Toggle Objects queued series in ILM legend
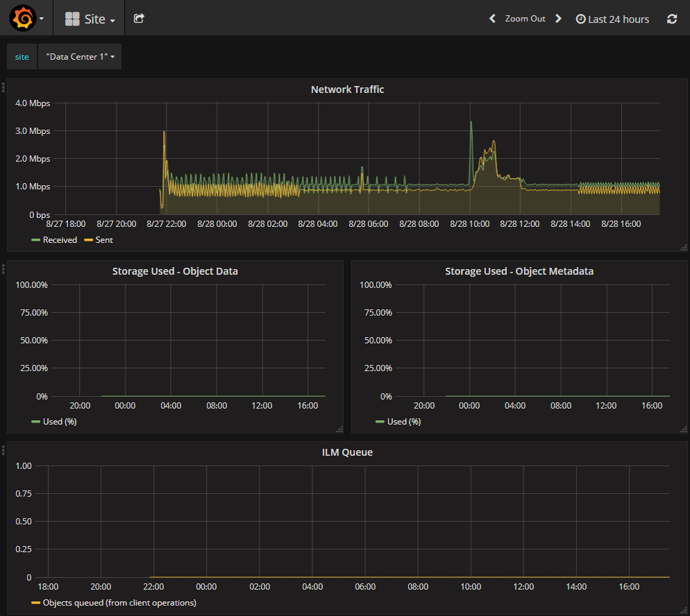This screenshot has height=616, width=690. (119, 603)
